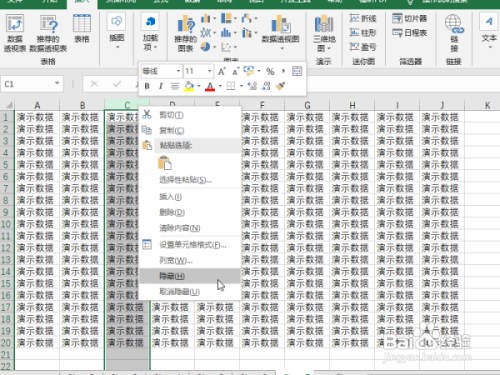
Task: Choose 复制(C) from context menu
Action: tap(190, 130)
